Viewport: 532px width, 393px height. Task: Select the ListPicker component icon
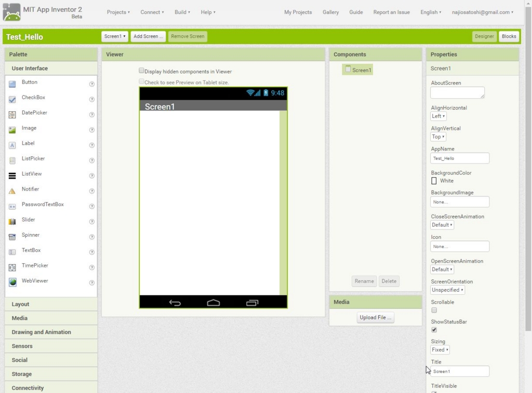pos(12,160)
